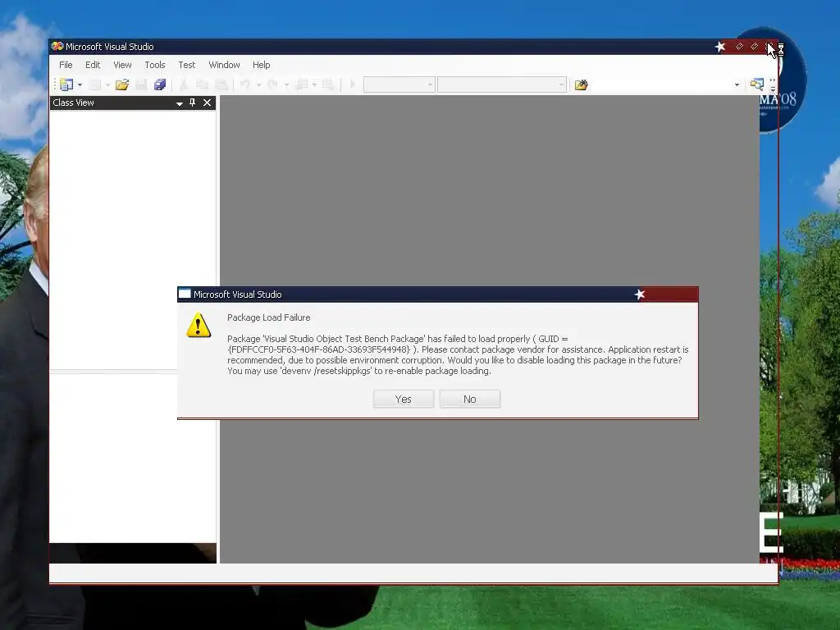The width and height of the screenshot is (840, 630).
Task: Click No in Package Load Failure dialog
Action: pyautogui.click(x=470, y=399)
